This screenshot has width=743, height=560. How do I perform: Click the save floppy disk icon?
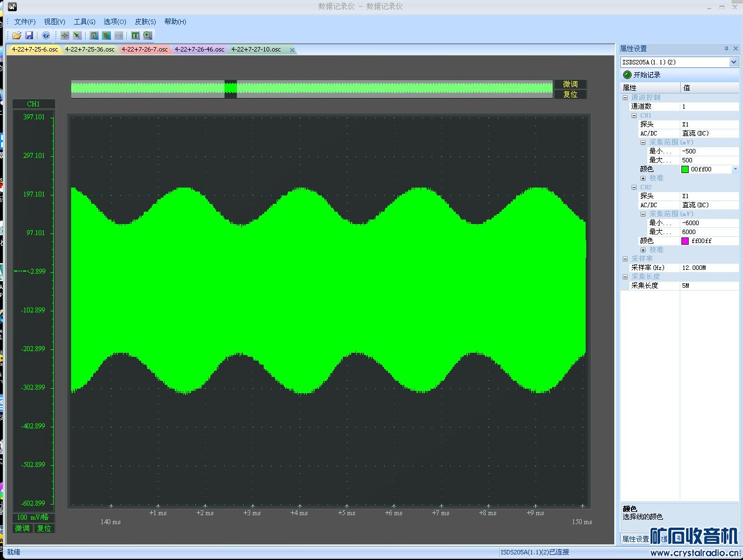[29, 35]
